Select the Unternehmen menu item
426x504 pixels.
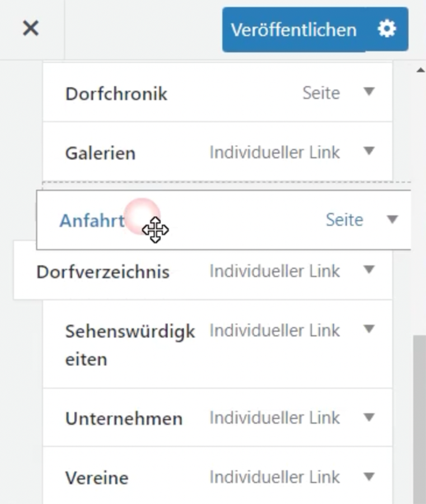pos(124,419)
